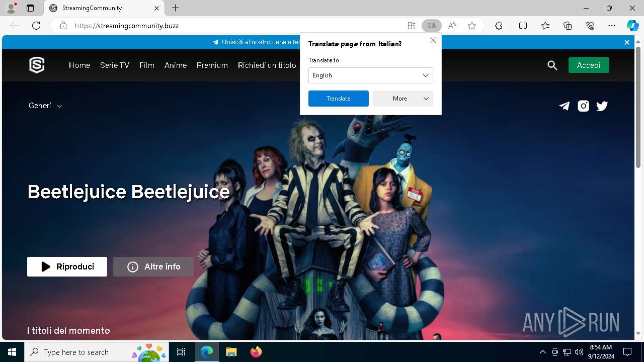The height and width of the screenshot is (362, 644).
Task: Open the network icon in tray
Action: coord(567,352)
